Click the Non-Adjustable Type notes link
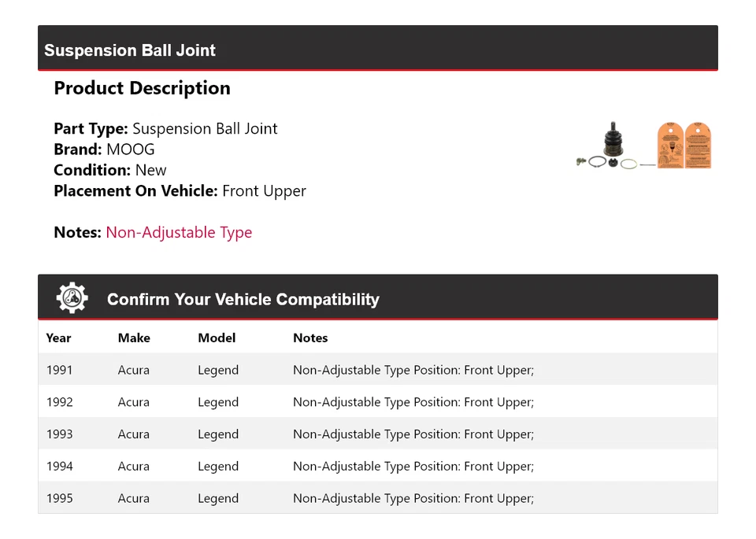The image size is (756, 539). 179,233
